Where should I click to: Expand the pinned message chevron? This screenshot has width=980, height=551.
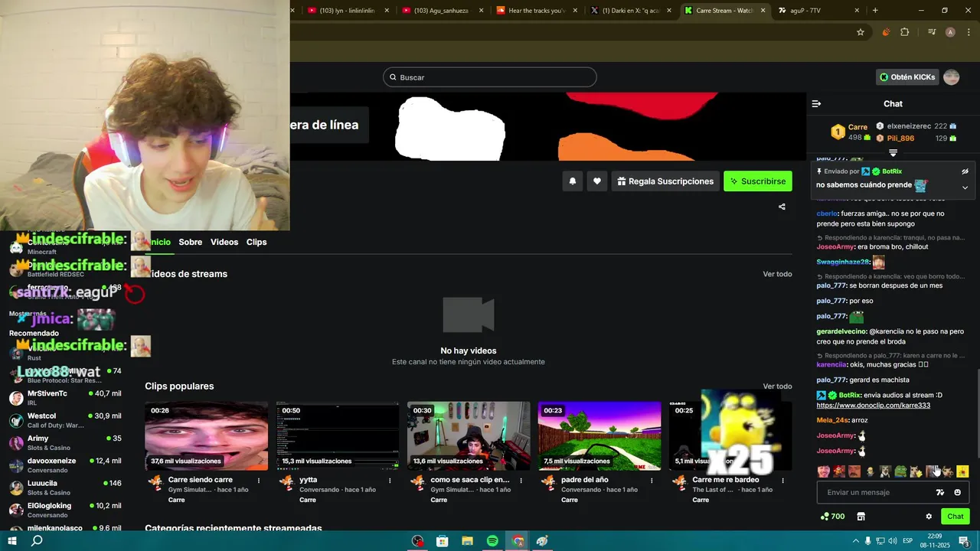point(965,187)
